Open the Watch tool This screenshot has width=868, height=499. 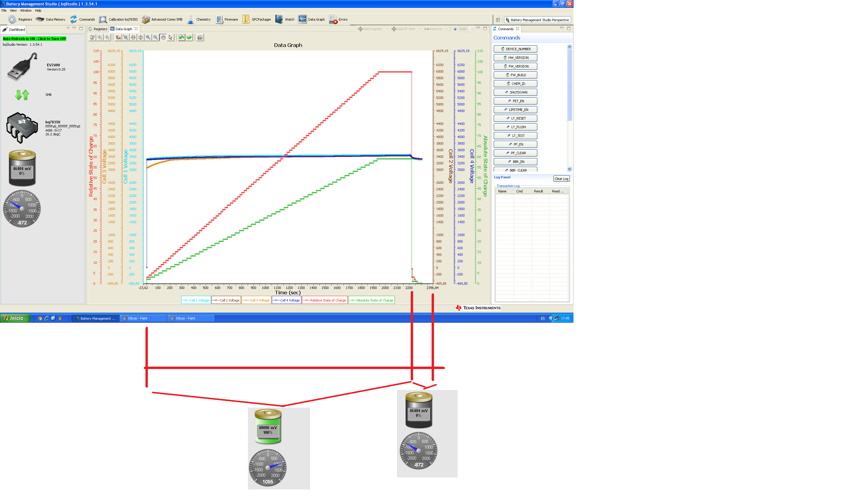285,19
